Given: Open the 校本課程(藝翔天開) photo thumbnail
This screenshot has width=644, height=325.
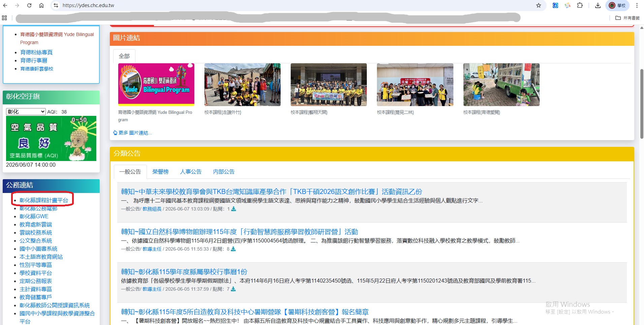Looking at the screenshot, I should tap(329, 85).
